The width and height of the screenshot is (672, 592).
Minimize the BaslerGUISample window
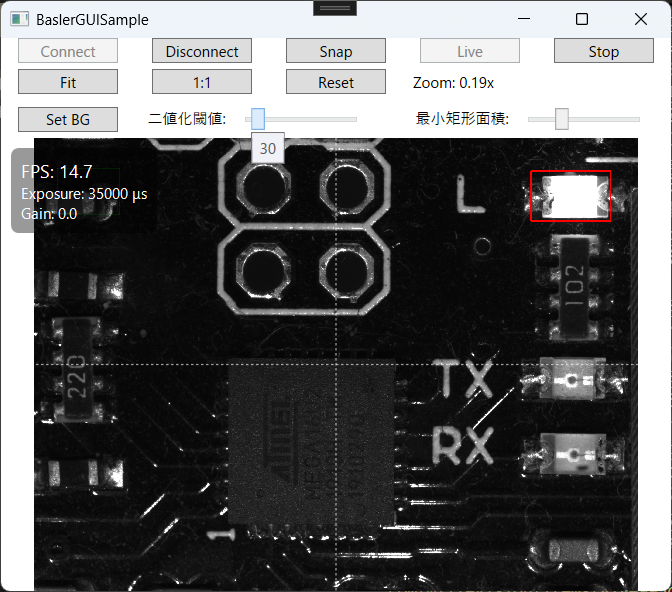(524, 19)
